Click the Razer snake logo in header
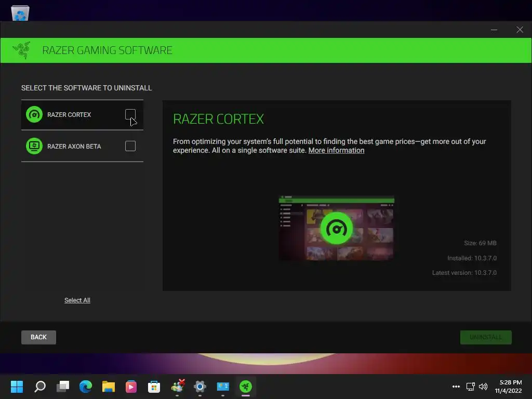532x399 pixels. click(22, 50)
